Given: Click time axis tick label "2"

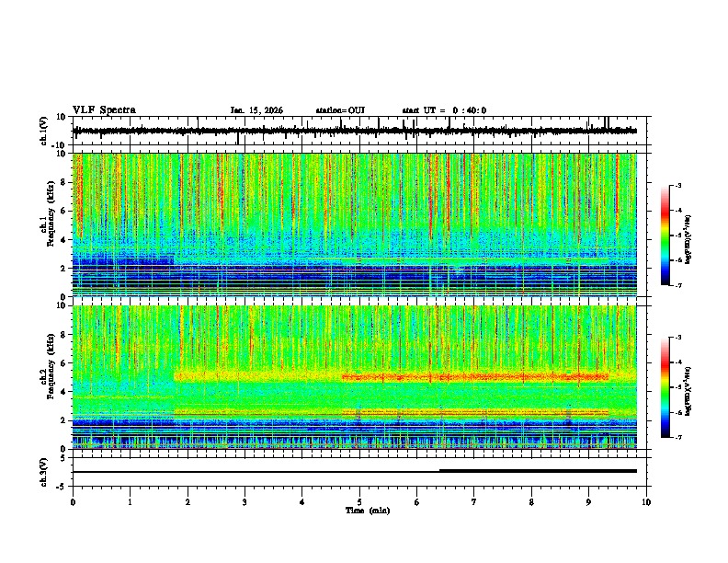Looking at the screenshot, I should click(188, 502).
